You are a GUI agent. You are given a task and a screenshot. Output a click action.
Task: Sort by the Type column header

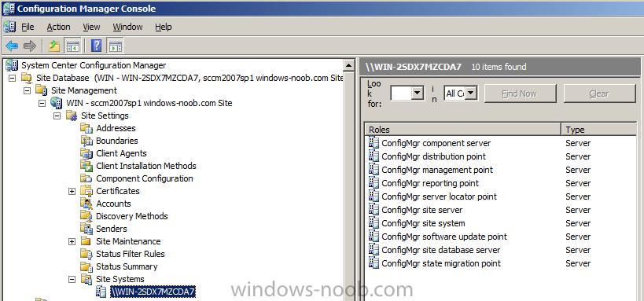[x=599, y=130]
